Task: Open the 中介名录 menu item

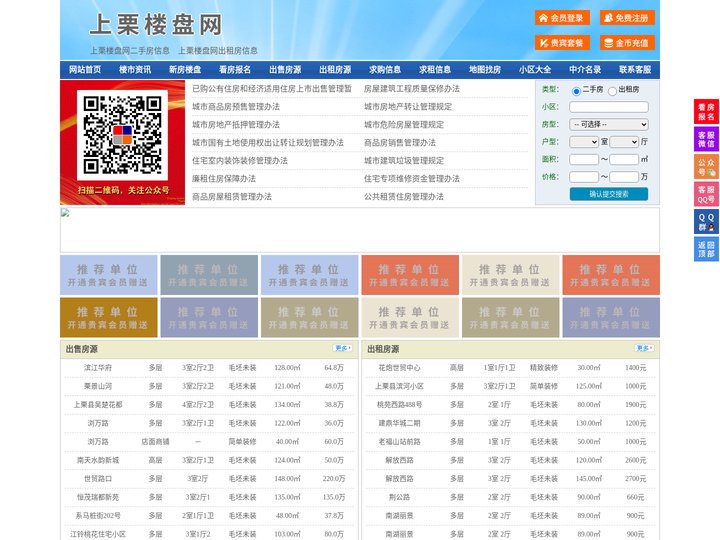Action: [585, 70]
